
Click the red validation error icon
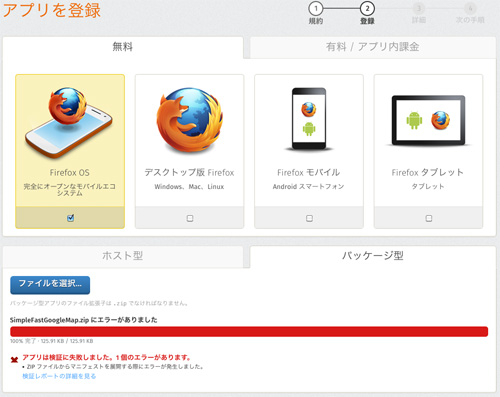pos(14,360)
